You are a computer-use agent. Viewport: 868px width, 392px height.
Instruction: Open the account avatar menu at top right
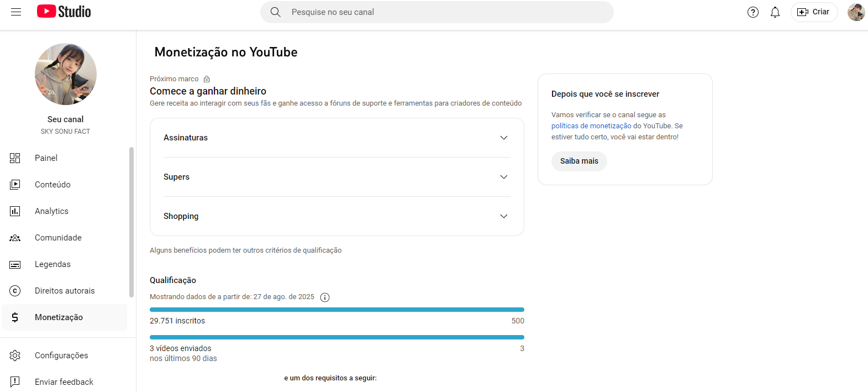(x=856, y=12)
